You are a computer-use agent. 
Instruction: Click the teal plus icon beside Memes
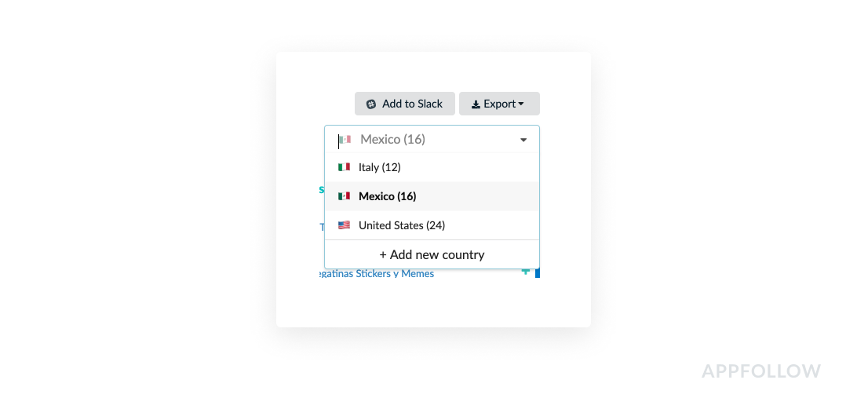pos(525,272)
